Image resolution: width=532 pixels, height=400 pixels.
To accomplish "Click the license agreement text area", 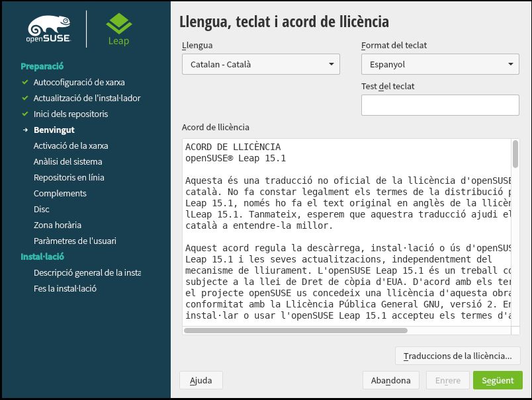I will (344, 231).
